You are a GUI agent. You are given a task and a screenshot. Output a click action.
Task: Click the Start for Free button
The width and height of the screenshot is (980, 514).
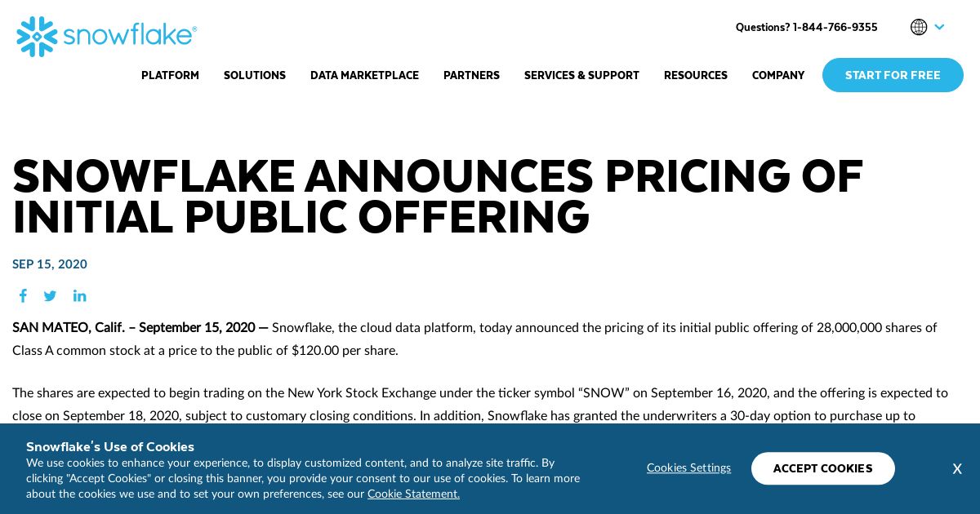[x=893, y=75]
